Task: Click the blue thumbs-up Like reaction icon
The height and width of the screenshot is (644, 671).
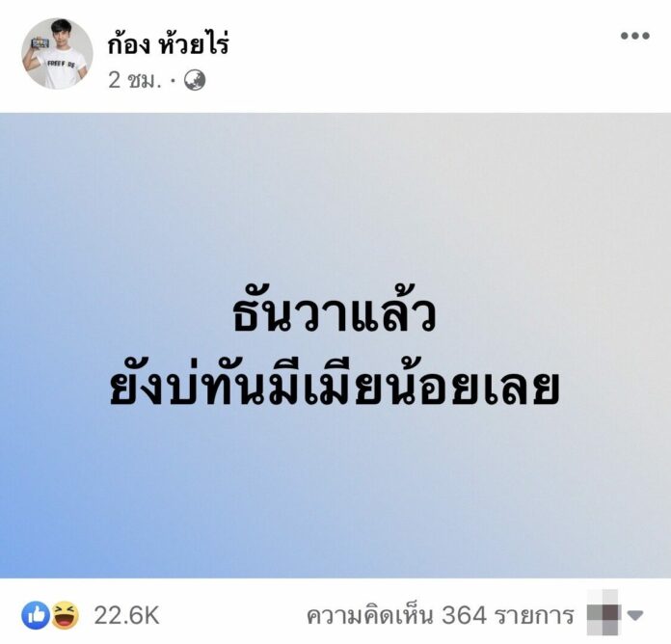Action: click(x=36, y=615)
